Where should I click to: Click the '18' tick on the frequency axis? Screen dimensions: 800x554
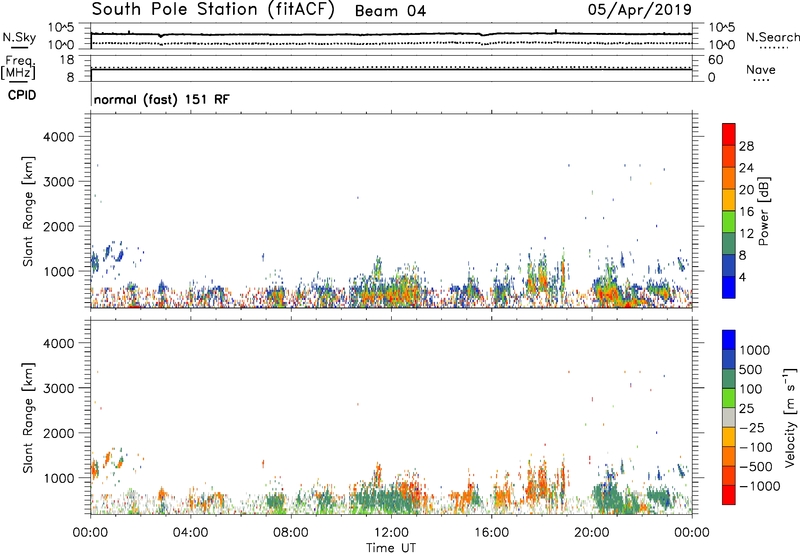[67, 60]
